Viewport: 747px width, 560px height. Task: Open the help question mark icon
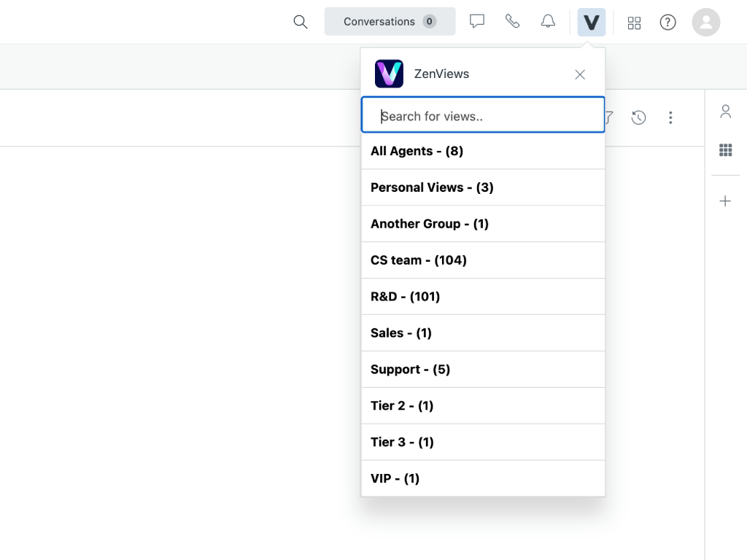[667, 23]
